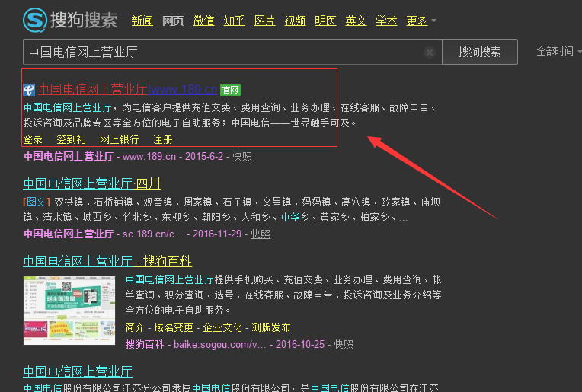The image size is (582, 392).
Task: Click the green 官网 badge
Action: coord(230,90)
